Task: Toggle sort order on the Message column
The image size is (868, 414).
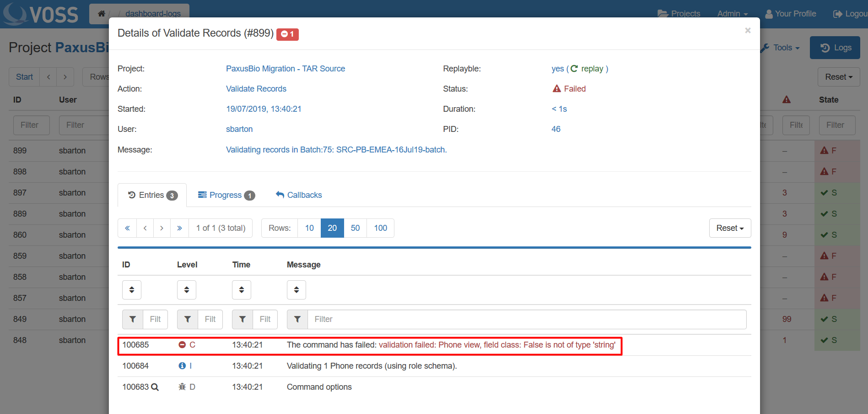Action: click(x=297, y=290)
